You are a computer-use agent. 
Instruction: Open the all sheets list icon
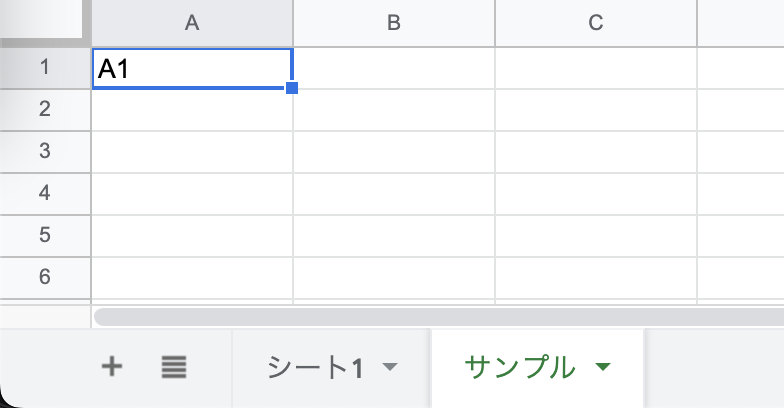coord(174,367)
